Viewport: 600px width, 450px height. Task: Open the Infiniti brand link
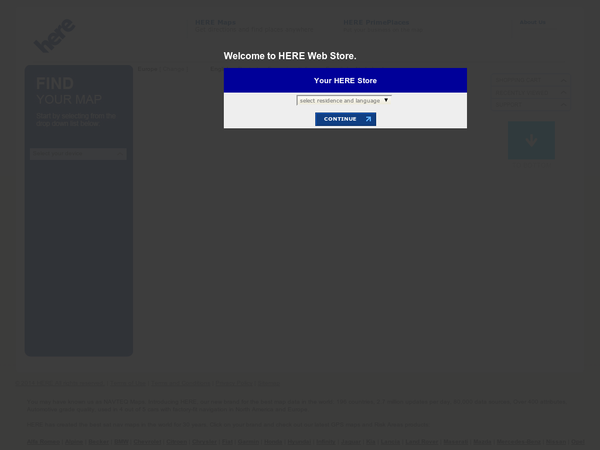click(x=326, y=442)
